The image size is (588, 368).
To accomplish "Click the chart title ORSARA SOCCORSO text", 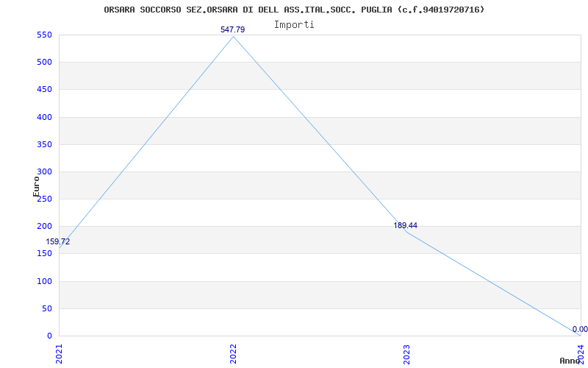I will coord(294,10).
